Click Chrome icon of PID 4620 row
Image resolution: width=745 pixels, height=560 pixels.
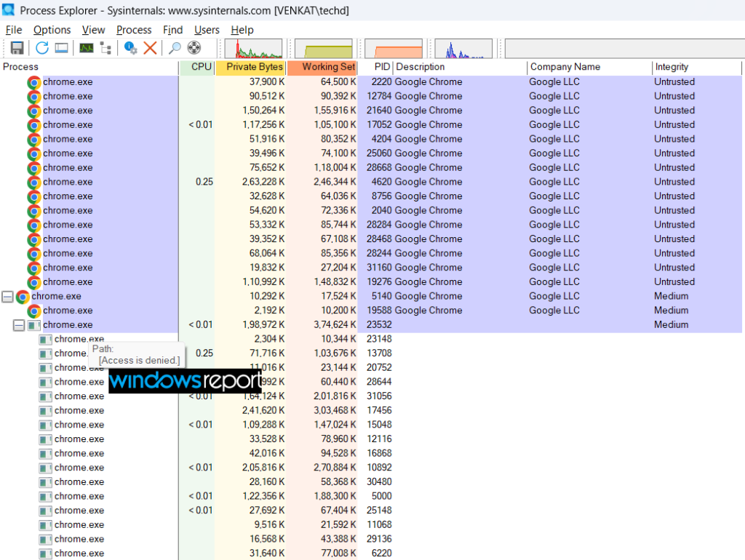point(33,183)
